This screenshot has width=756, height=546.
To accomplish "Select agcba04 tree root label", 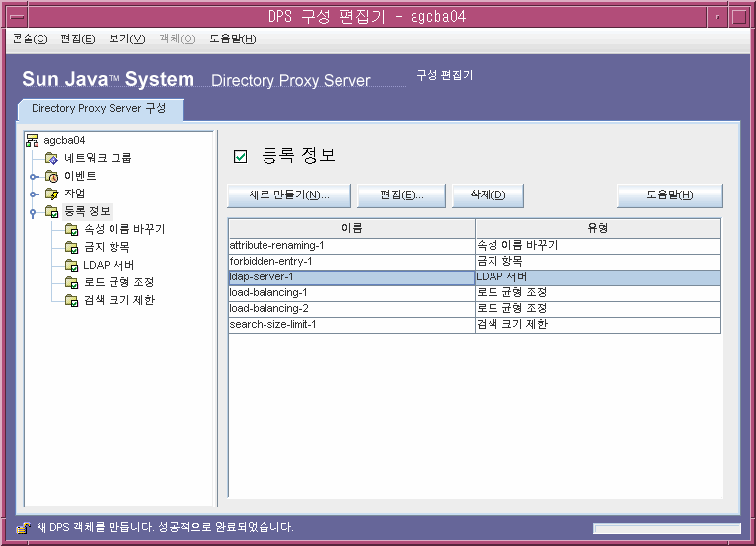I will pos(64,140).
